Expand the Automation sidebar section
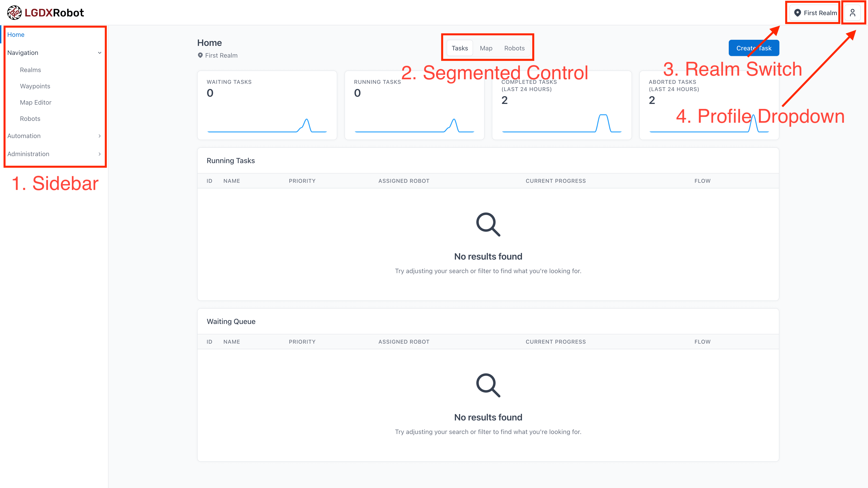The width and height of the screenshot is (868, 488). 99,136
